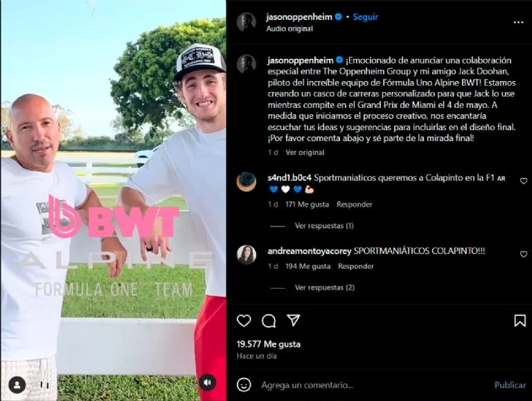532x401 pixels.
Task: Like the s4nd1.b0c4 comment heart
Action: 524,181
